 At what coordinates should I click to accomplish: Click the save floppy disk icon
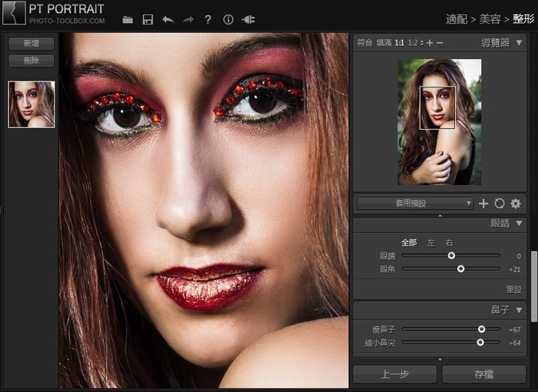pyautogui.click(x=148, y=19)
